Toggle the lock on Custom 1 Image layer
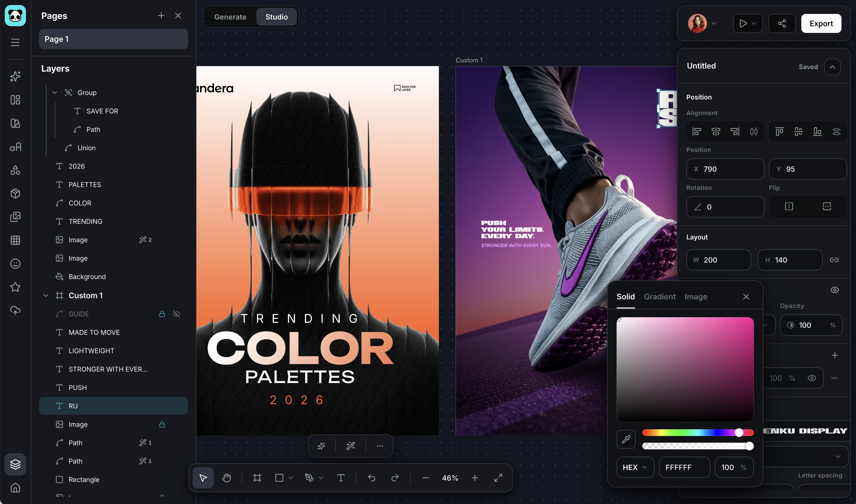 [162, 424]
